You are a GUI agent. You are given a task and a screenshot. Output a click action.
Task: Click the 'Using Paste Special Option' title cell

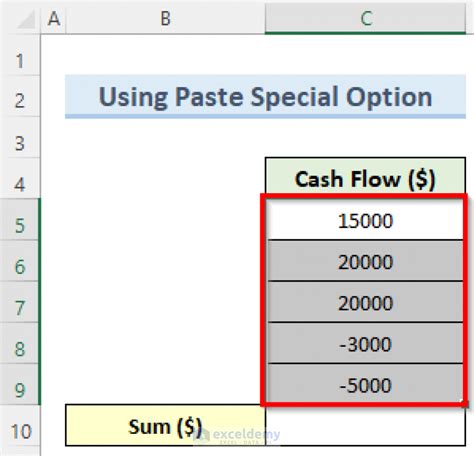click(265, 97)
